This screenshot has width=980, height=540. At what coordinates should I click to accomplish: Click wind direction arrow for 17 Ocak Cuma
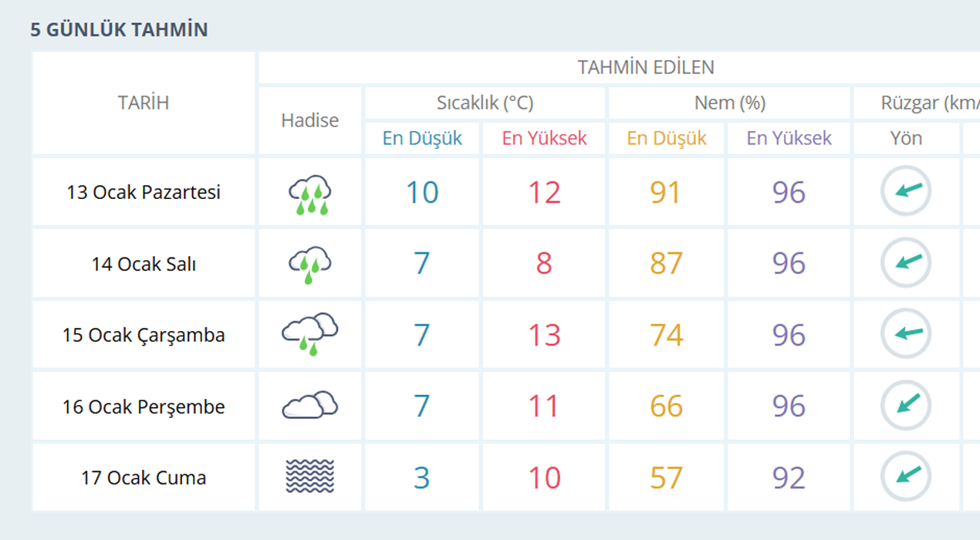click(x=906, y=477)
